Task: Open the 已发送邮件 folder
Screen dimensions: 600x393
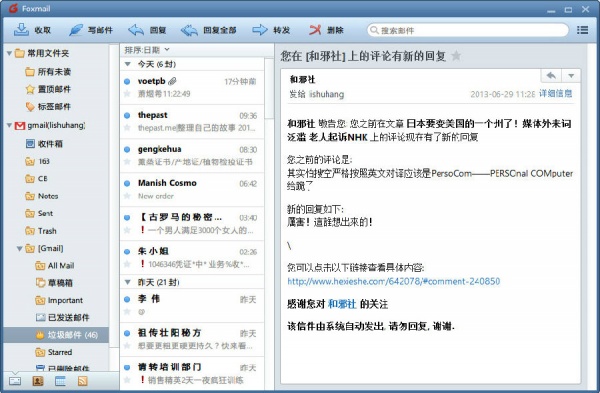Action: 62,317
